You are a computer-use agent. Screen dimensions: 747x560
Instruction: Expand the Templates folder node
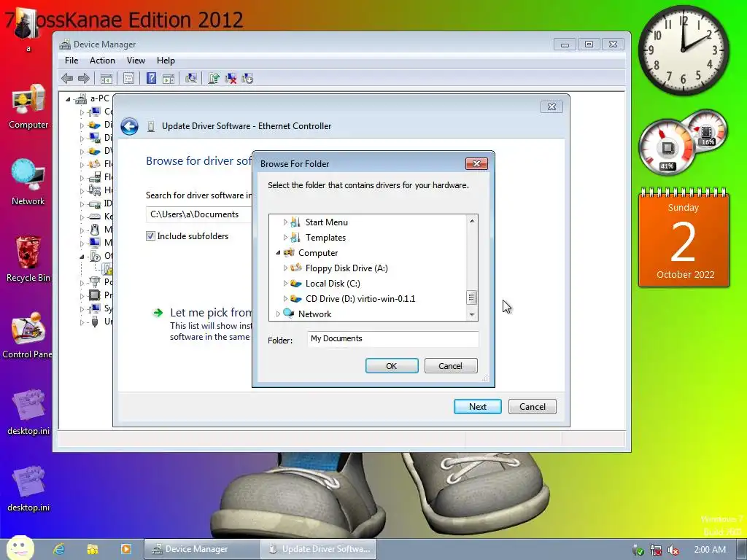[x=285, y=238]
